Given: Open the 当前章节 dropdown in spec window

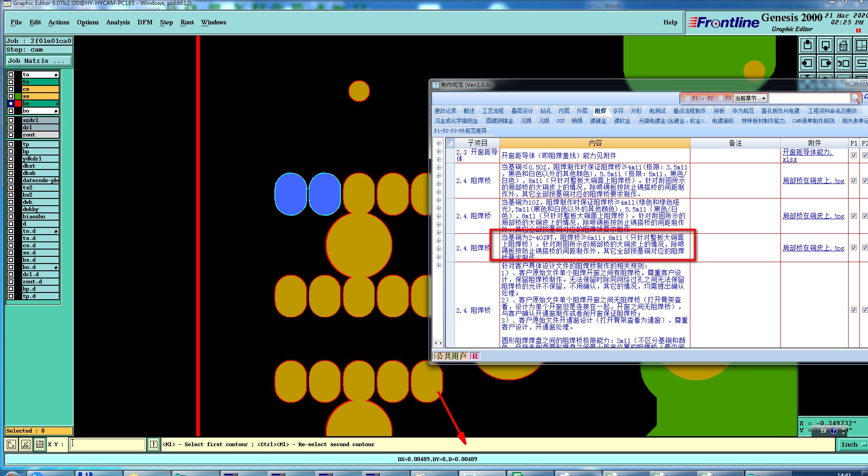Looking at the screenshot, I should pos(750,98).
